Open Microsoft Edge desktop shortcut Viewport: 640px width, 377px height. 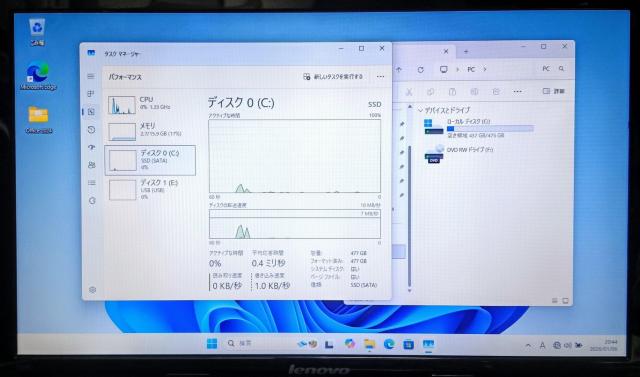pos(38,76)
